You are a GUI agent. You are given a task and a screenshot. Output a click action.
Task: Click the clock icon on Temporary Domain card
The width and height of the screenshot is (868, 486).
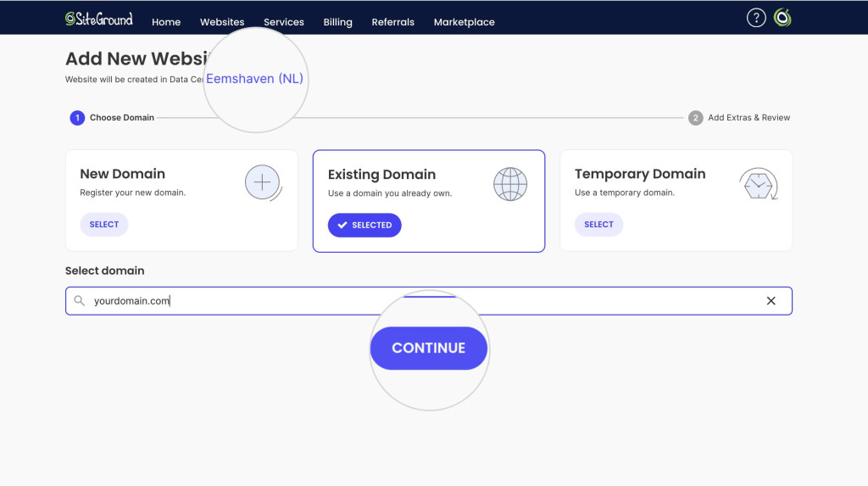[759, 184]
